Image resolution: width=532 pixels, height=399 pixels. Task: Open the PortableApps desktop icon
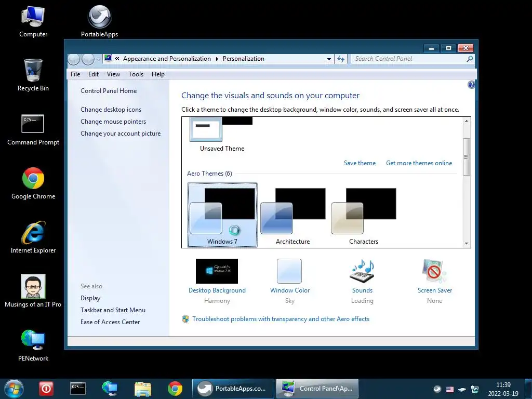[99, 21]
